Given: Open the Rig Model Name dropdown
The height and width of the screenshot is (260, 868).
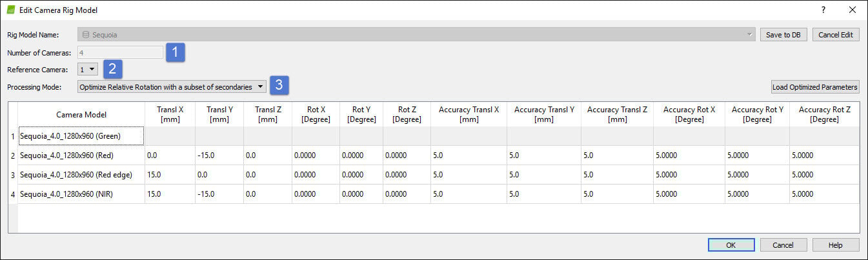Looking at the screenshot, I should 749,35.
